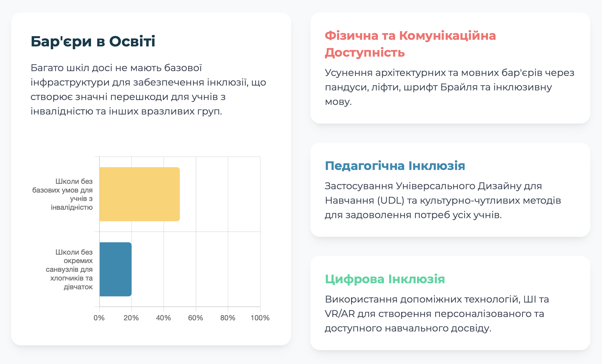The image size is (602, 364).
Task: Click the yellow bar for schools without basic conditions
Action: pyautogui.click(x=140, y=194)
